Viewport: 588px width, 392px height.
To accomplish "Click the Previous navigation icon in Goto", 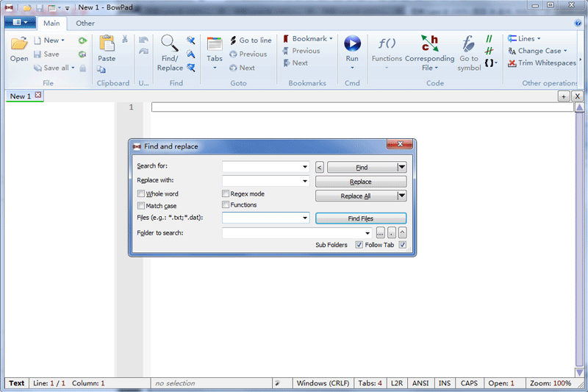I will pyautogui.click(x=233, y=54).
